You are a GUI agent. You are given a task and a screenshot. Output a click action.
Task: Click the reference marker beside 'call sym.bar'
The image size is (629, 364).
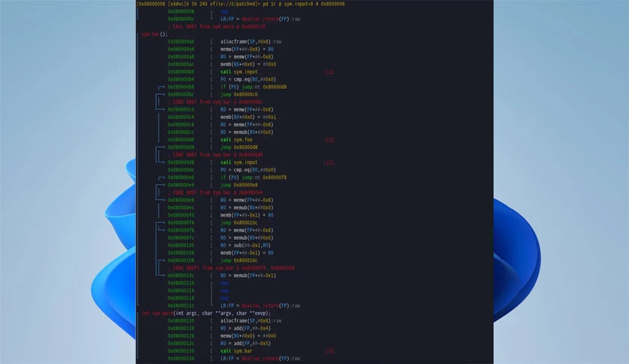pos(329,351)
